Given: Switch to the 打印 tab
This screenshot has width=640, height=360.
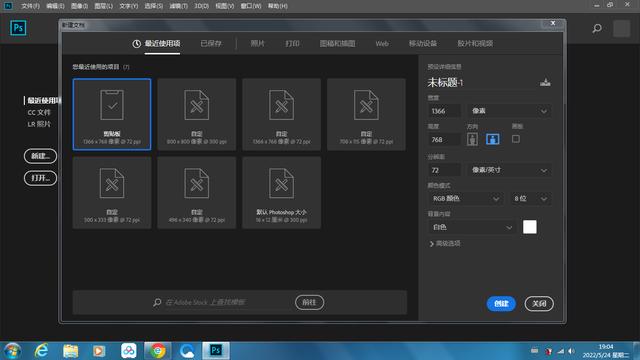Looking at the screenshot, I should (292, 44).
